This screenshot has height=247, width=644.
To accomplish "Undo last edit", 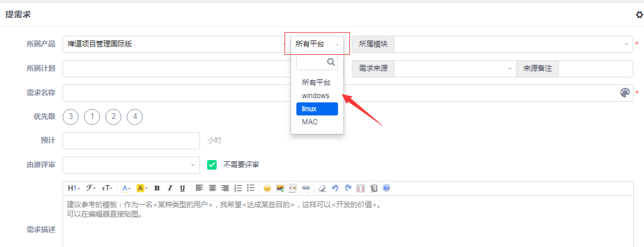I will coord(335,188).
